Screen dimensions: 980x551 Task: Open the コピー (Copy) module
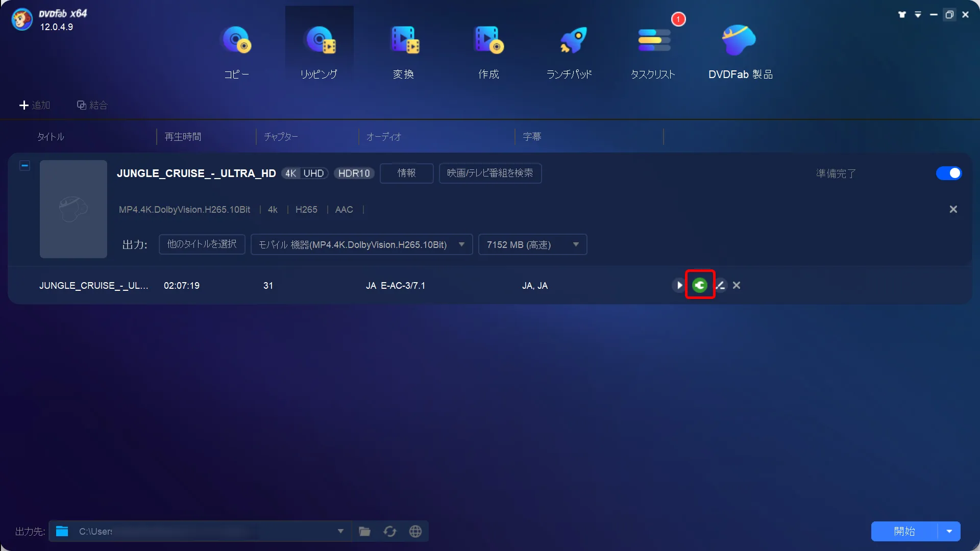(236, 53)
